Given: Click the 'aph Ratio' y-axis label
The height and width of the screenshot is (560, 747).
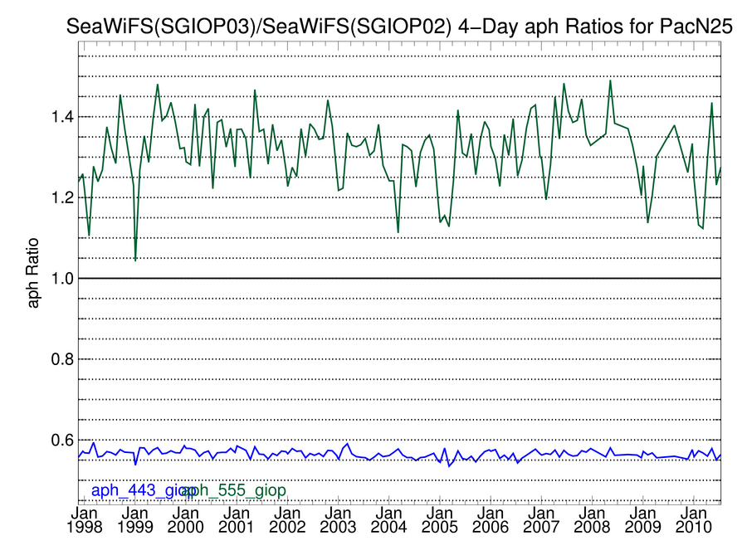Looking at the screenshot, I should (32, 273).
